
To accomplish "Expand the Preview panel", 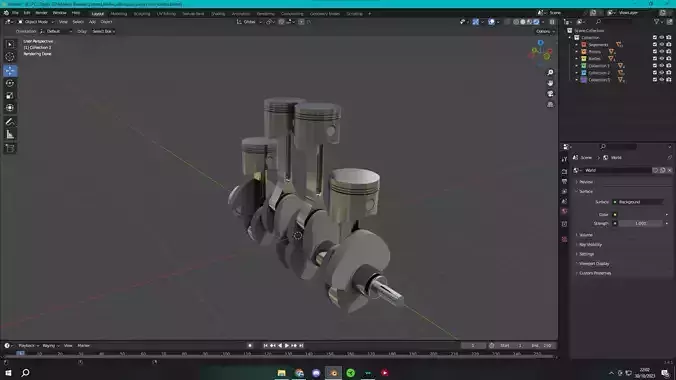I will [586, 182].
